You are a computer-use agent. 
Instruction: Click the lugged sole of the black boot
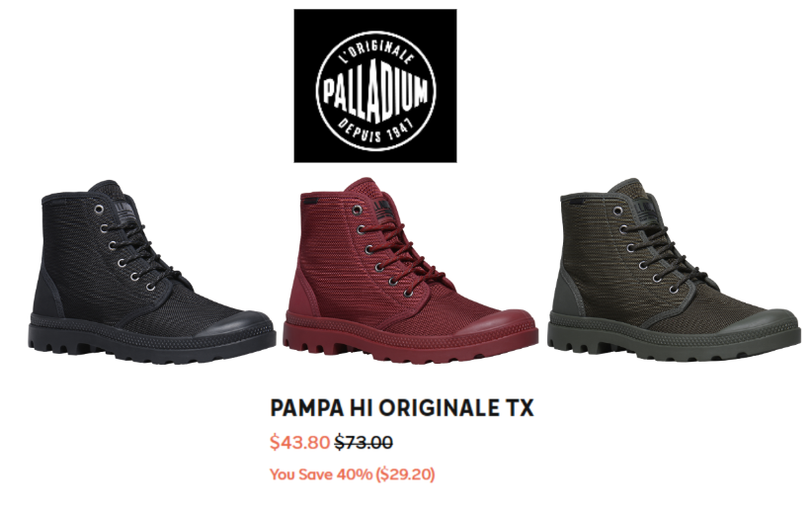click(150, 346)
